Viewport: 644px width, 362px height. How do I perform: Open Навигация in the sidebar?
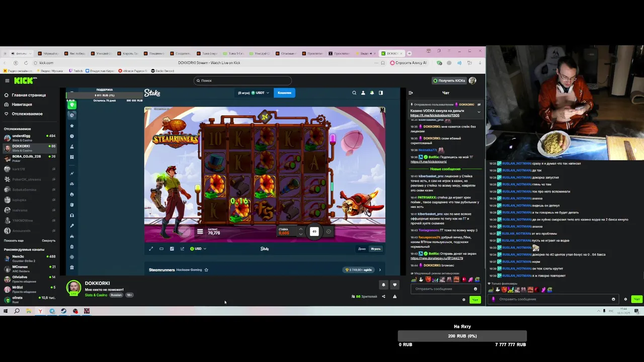pyautogui.click(x=19, y=105)
